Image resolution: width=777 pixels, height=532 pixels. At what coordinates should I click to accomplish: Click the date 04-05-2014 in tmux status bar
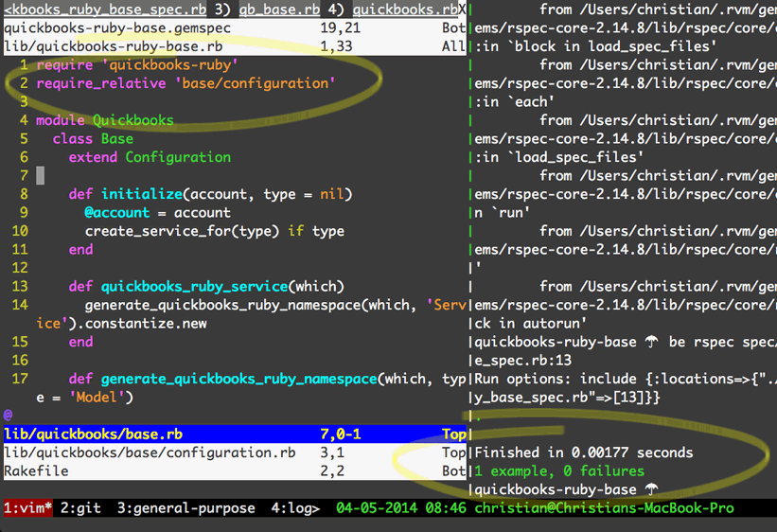tap(377, 507)
